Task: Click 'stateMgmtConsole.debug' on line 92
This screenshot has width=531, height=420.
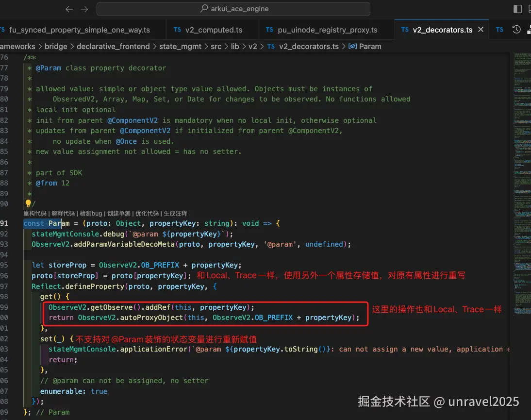Action: [x=78, y=234]
